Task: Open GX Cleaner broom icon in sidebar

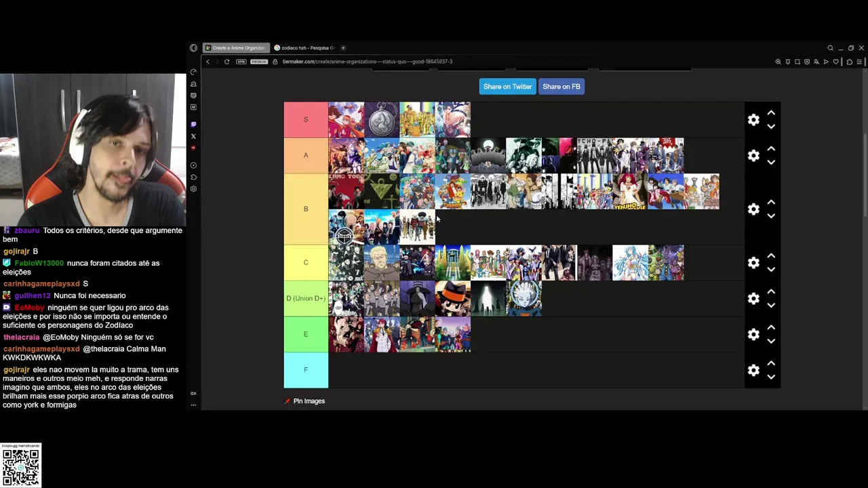Action: point(193,84)
